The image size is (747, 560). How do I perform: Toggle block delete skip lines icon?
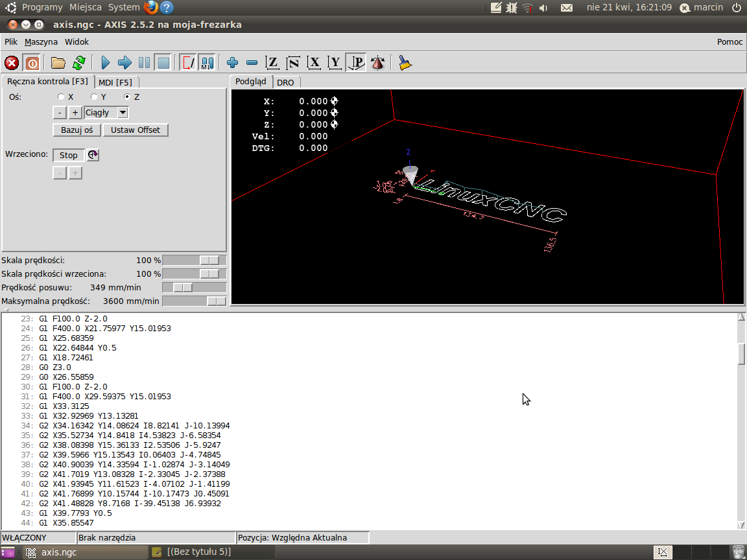tap(188, 63)
